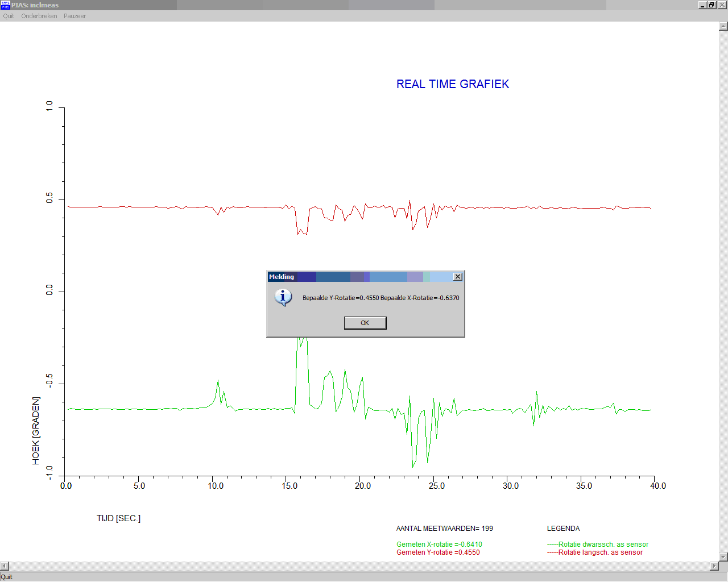Image resolution: width=728 pixels, height=582 pixels.
Task: Click vertical scrollbar up arrow
Action: point(723,26)
